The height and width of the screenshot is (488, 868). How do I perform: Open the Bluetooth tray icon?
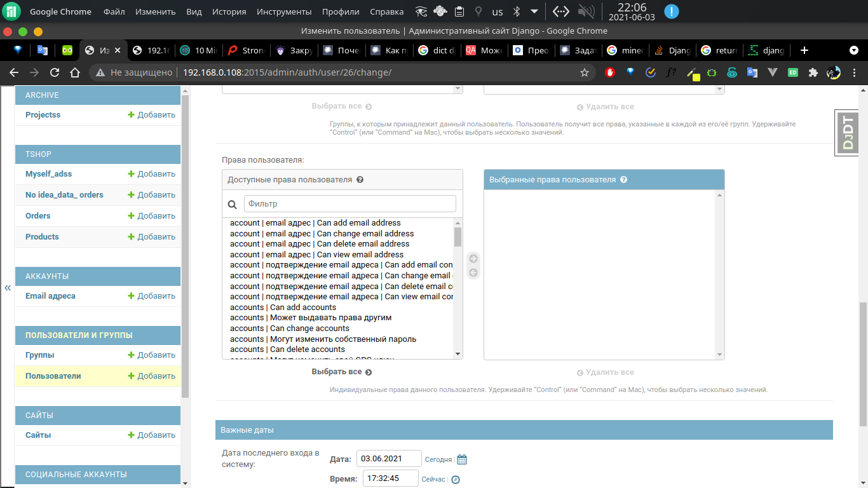point(517,11)
